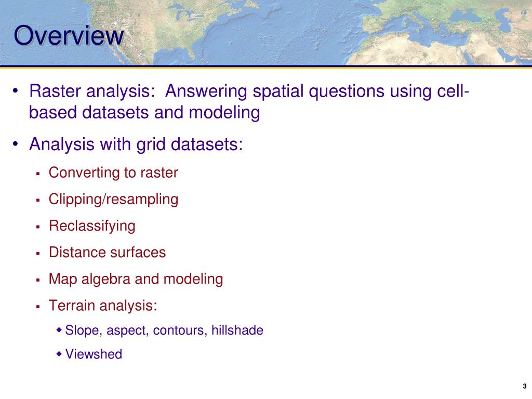532x399 pixels.
Task: Select the 'Raster analysis' bullet text
Action: [249, 101]
